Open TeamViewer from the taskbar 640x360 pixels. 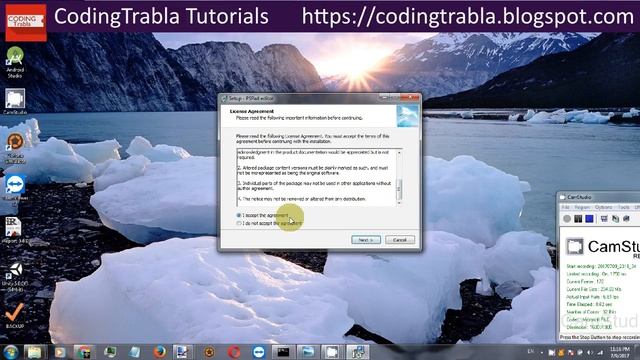pos(258,352)
